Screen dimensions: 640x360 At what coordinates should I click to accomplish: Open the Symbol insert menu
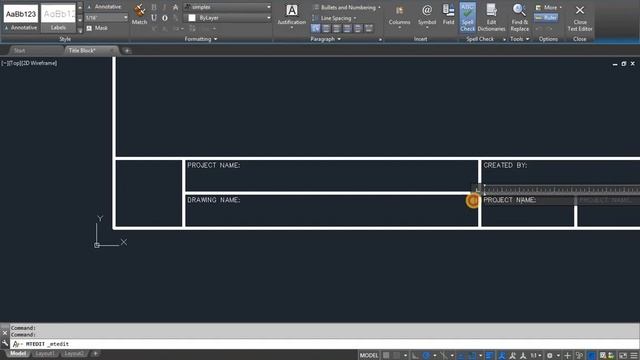click(427, 16)
